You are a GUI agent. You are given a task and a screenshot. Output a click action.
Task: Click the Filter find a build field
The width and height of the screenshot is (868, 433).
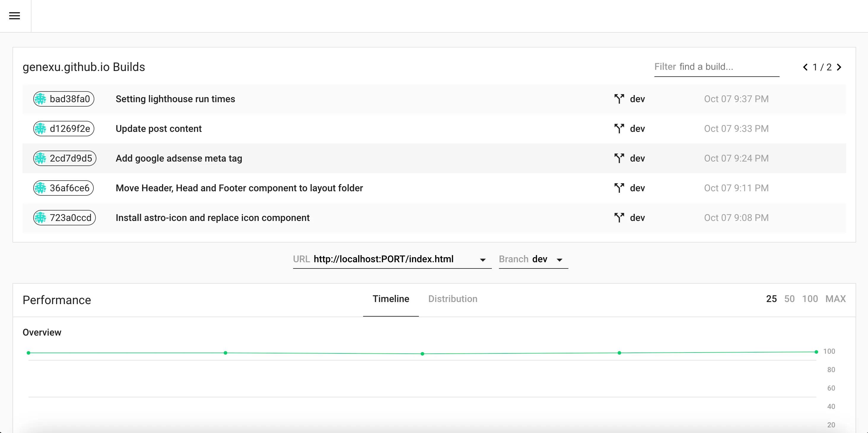coord(716,67)
